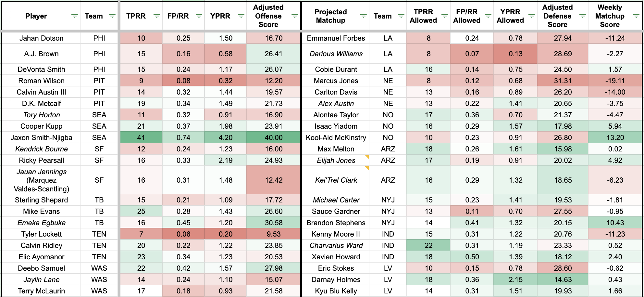Select Roman Wilson's -19.11 matchup score
644x297 pixels.
click(x=615, y=81)
